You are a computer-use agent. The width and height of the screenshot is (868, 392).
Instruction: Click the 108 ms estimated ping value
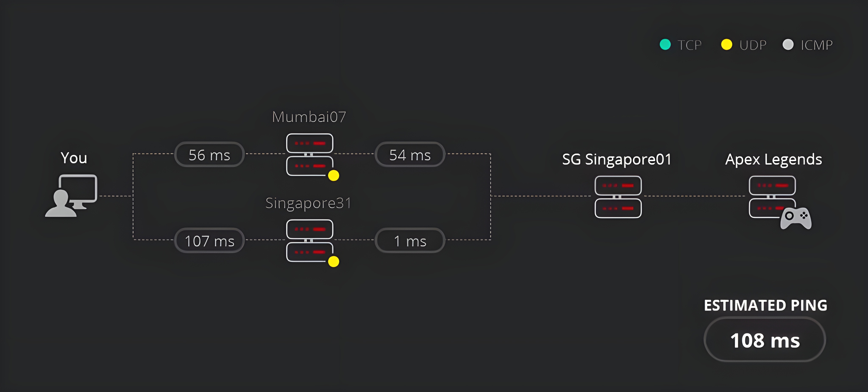(x=765, y=340)
